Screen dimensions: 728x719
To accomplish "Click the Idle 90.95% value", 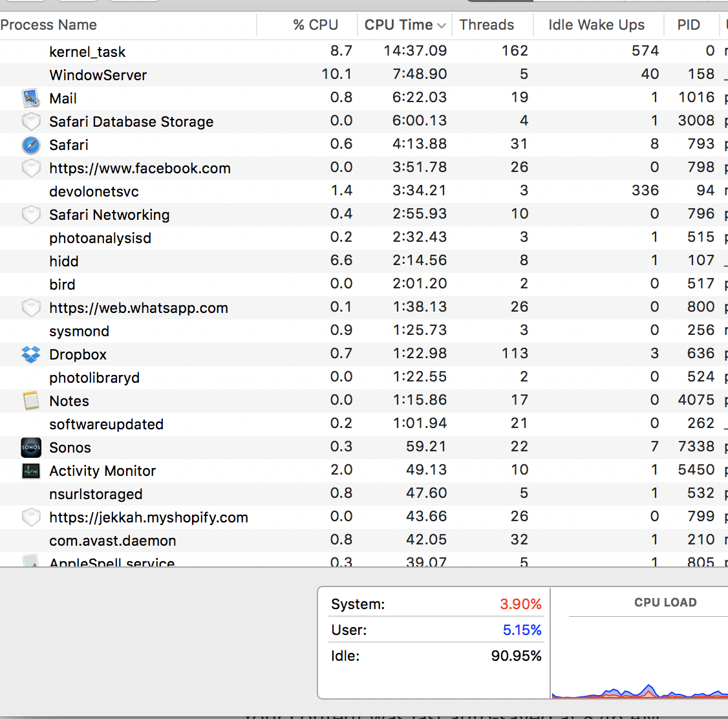I will coord(517,656).
